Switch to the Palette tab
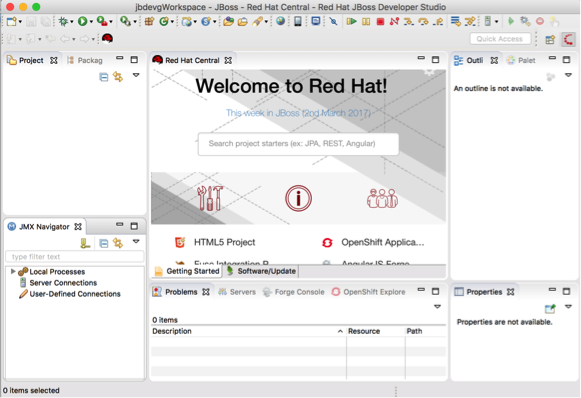This screenshot has height=398, width=581. (521, 60)
